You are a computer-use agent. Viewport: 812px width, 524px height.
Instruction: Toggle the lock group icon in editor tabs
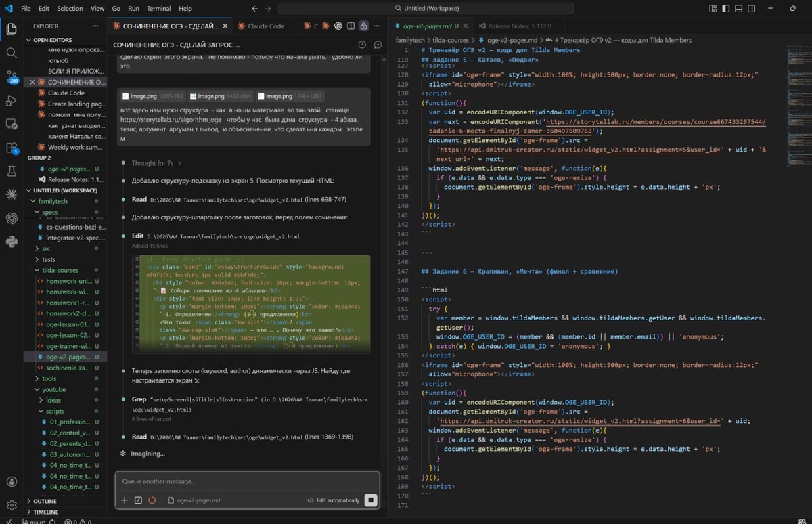click(x=363, y=26)
